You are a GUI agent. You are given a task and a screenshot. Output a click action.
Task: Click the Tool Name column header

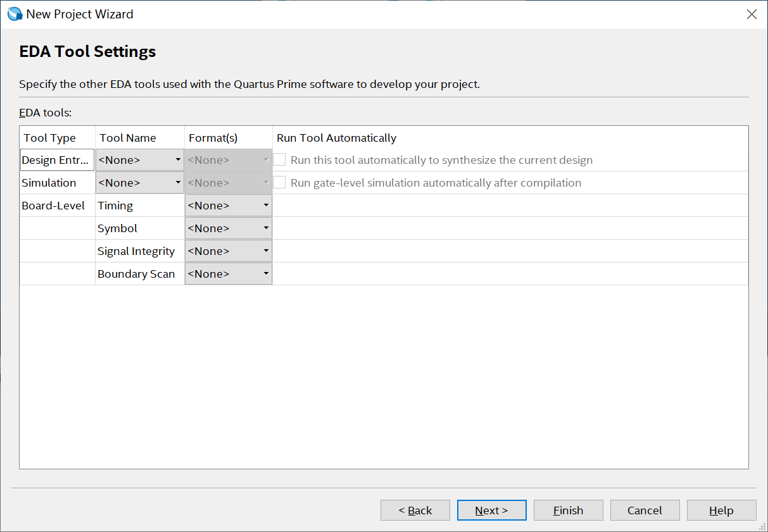tap(128, 138)
